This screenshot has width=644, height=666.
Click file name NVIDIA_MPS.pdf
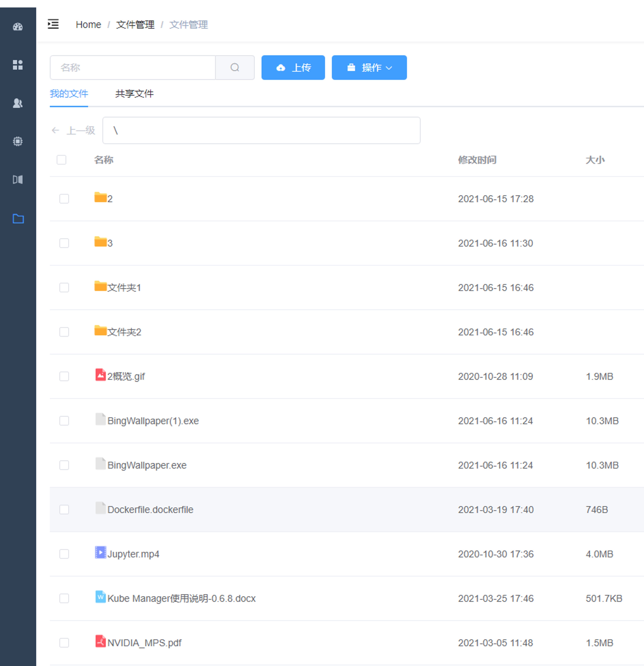[x=144, y=643]
